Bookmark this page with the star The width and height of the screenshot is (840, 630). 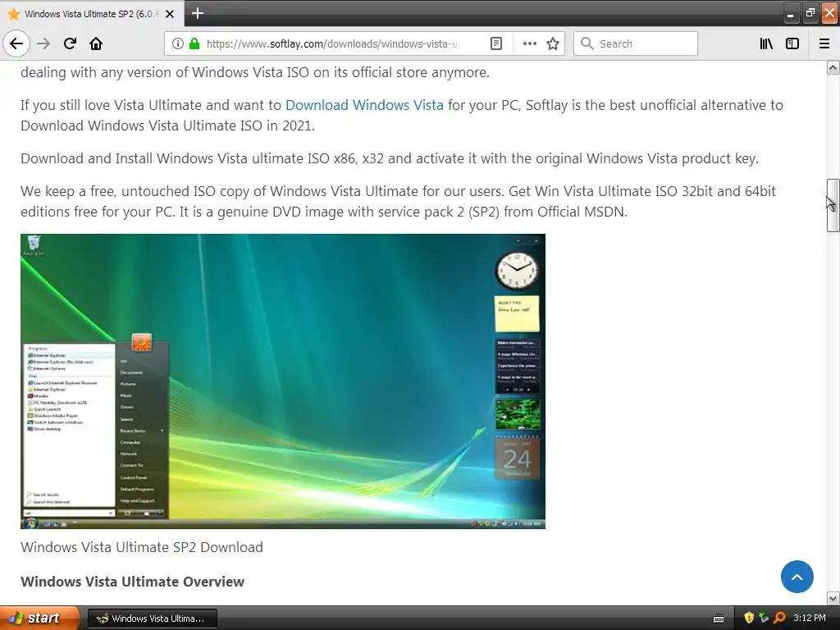click(553, 43)
